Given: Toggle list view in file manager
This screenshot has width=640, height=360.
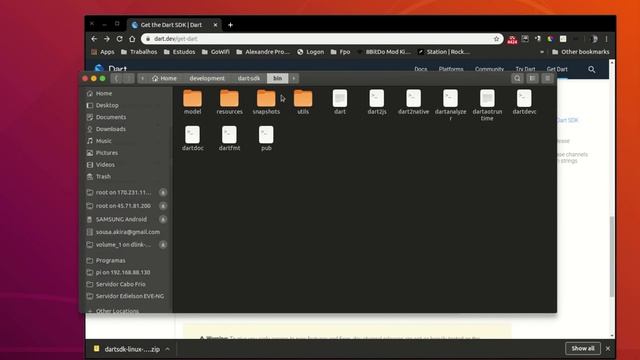Looking at the screenshot, I should tap(532, 78).
